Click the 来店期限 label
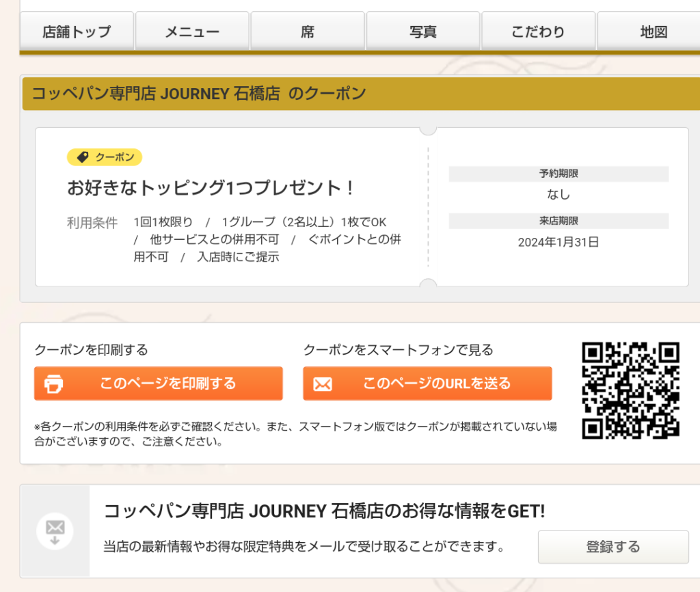700x592 pixels. pos(558,221)
